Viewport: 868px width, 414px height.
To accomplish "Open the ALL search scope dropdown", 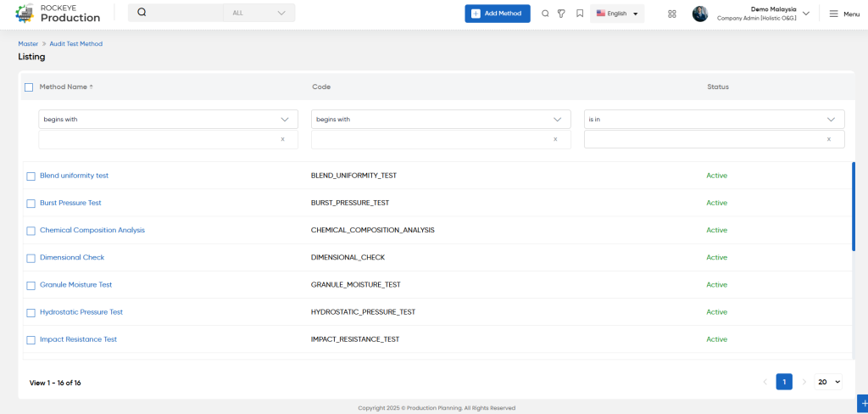I will pos(259,13).
